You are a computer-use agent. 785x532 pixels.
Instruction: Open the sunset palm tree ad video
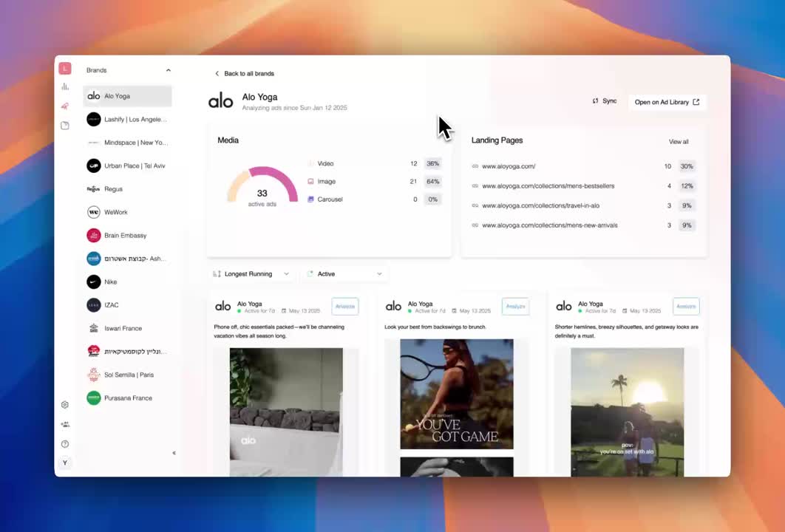pyautogui.click(x=628, y=412)
